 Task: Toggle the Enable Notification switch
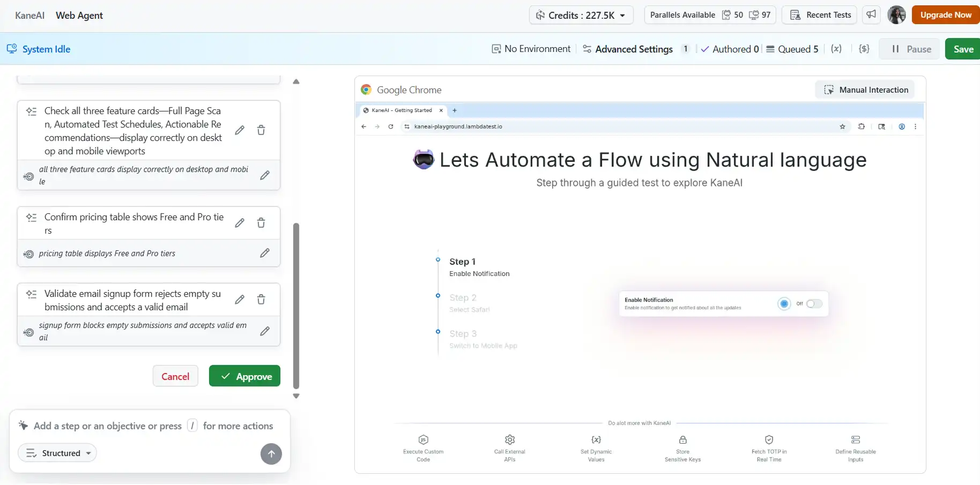pos(814,304)
